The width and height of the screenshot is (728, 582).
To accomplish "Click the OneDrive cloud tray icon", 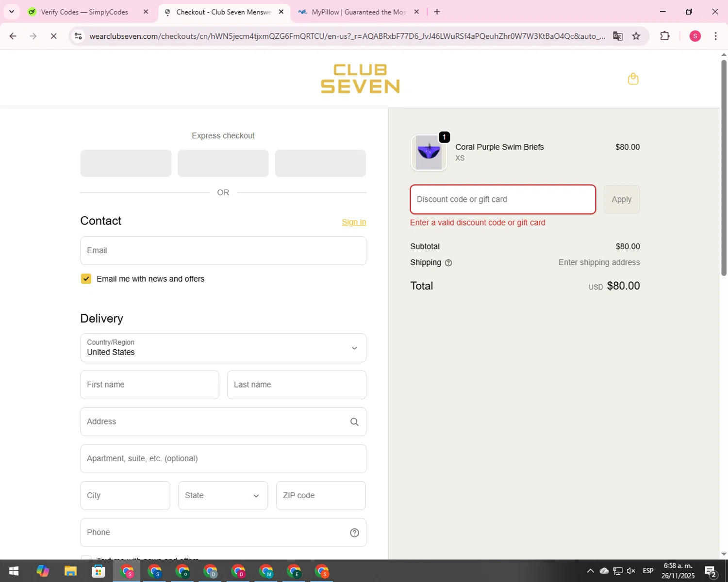I will (604, 571).
